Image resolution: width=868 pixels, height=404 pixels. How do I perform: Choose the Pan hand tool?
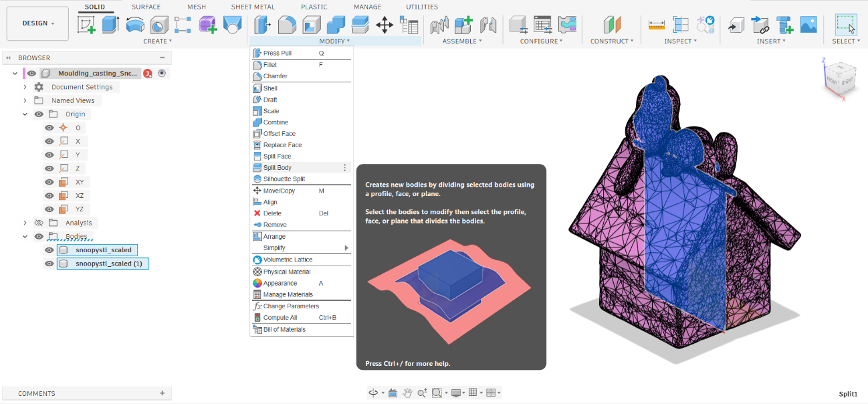coord(407,393)
